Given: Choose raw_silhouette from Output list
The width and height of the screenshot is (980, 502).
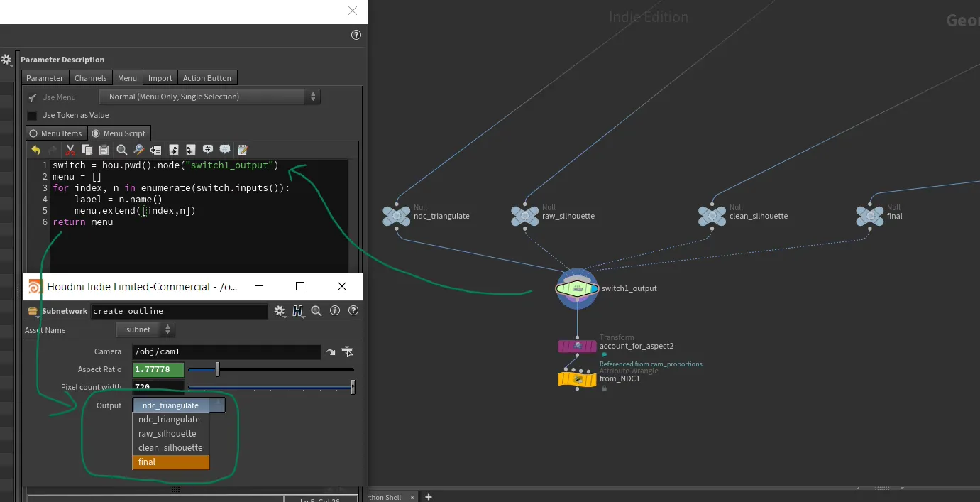Looking at the screenshot, I should [x=167, y=434].
